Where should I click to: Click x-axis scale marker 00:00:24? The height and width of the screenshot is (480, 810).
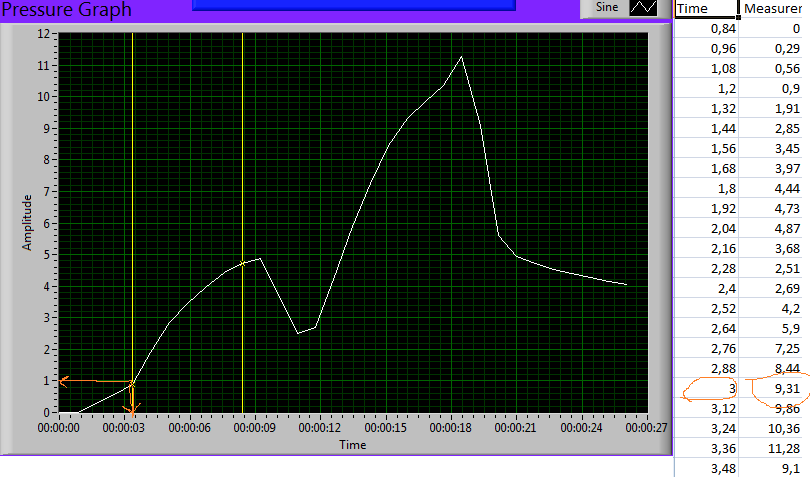(x=582, y=428)
